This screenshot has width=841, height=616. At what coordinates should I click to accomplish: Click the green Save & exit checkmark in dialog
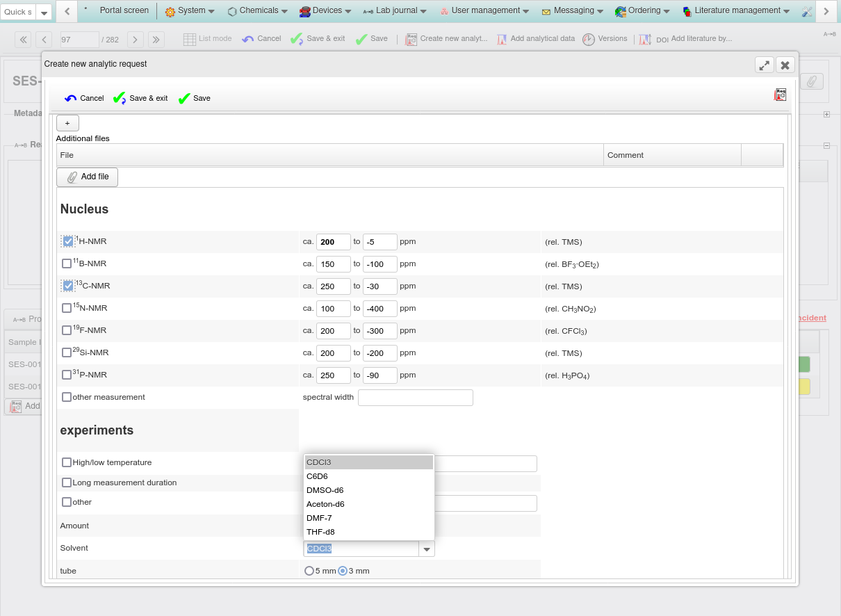pos(120,99)
